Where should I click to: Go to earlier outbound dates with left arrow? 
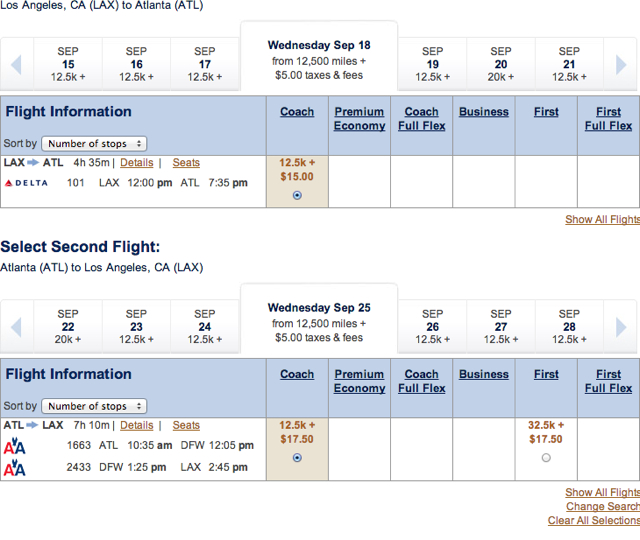[16, 64]
